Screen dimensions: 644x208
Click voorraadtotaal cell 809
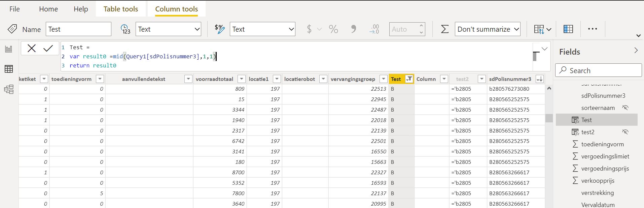click(x=240, y=89)
